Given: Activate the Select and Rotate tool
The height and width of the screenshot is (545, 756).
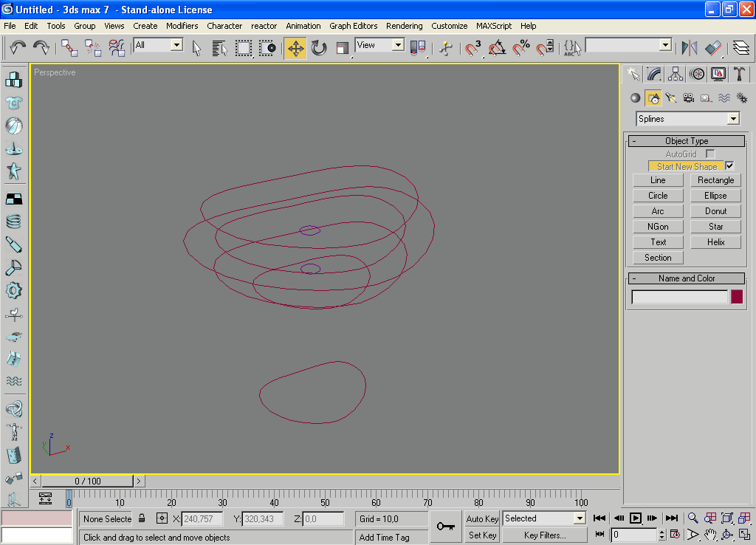Looking at the screenshot, I should pos(319,48).
